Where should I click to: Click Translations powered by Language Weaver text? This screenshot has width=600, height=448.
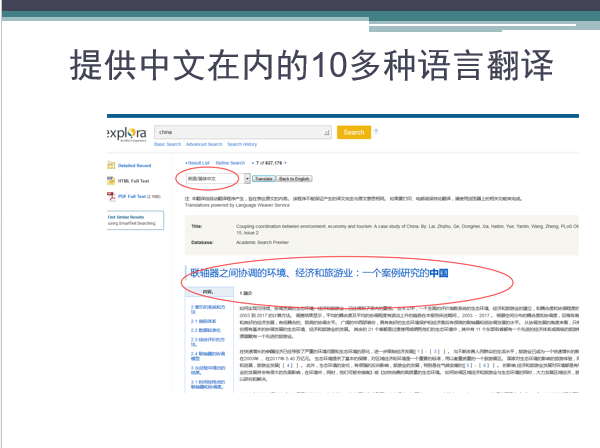click(x=237, y=205)
